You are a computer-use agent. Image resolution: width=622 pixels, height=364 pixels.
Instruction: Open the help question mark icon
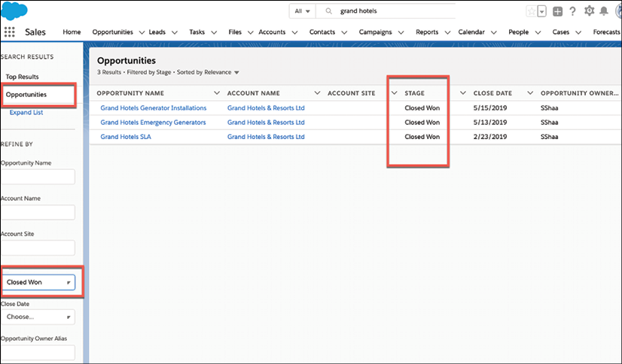click(572, 11)
